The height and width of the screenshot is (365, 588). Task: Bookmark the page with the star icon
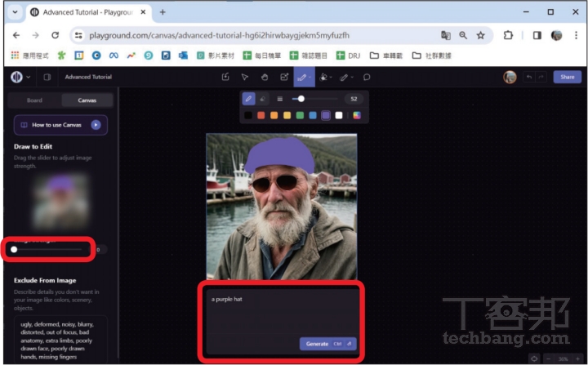[480, 35]
